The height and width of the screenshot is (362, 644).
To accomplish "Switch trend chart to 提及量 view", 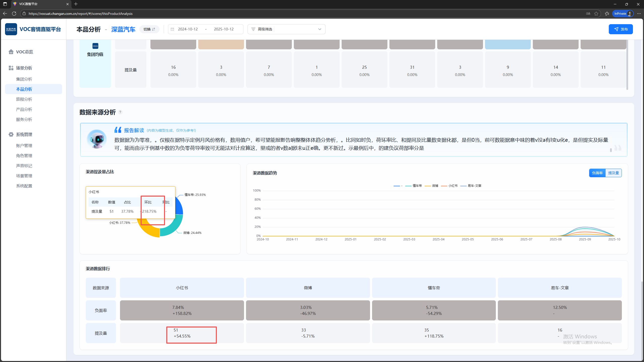I will 613,173.
